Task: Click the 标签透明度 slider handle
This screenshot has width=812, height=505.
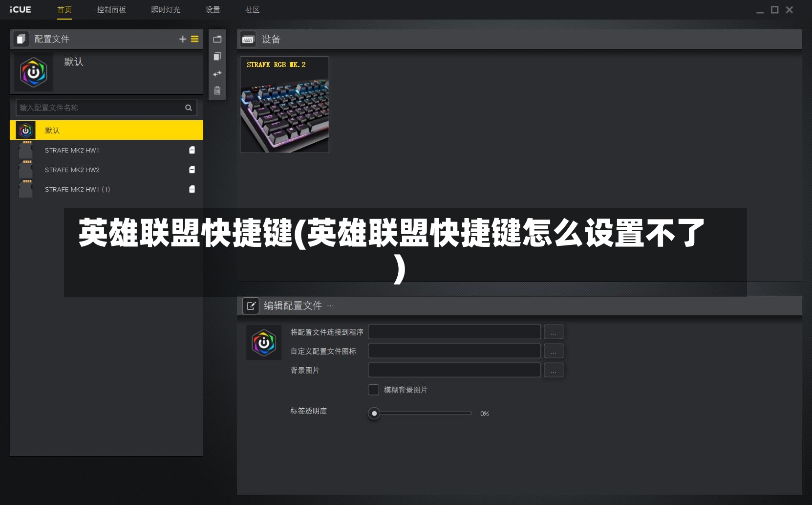Action: click(x=374, y=414)
